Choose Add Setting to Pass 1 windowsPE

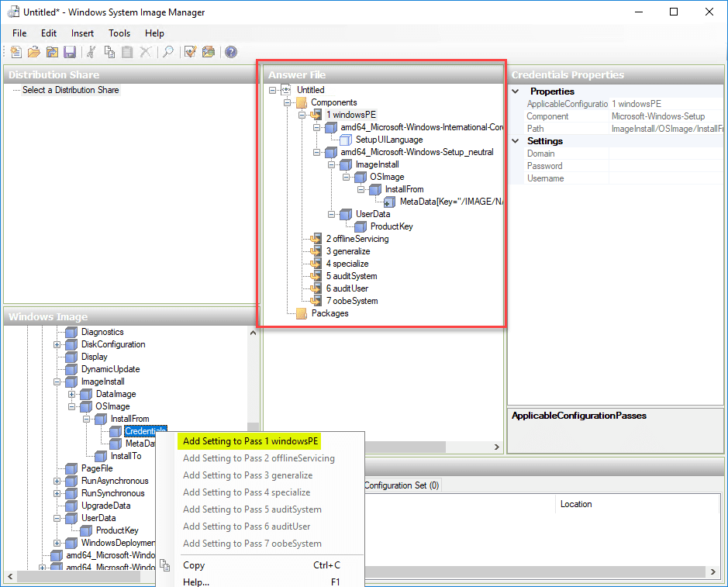point(250,441)
